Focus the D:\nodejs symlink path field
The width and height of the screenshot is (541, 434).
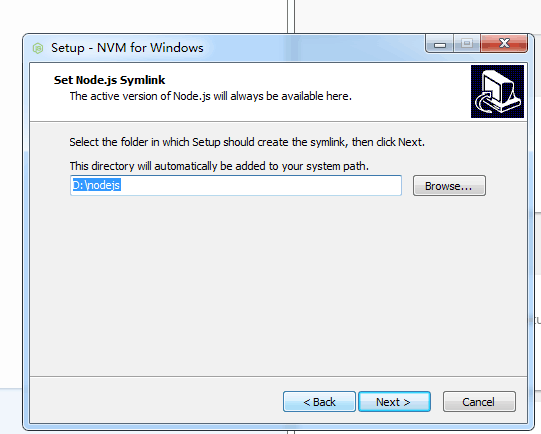click(x=236, y=186)
